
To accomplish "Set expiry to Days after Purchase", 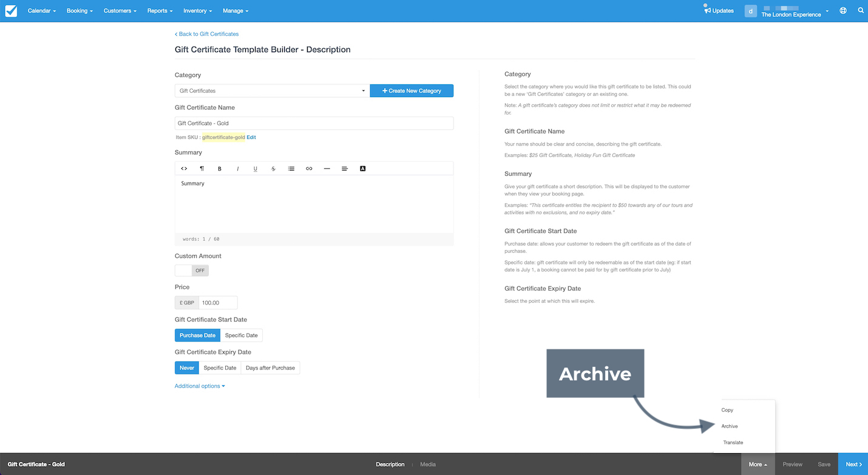I will coord(270,368).
